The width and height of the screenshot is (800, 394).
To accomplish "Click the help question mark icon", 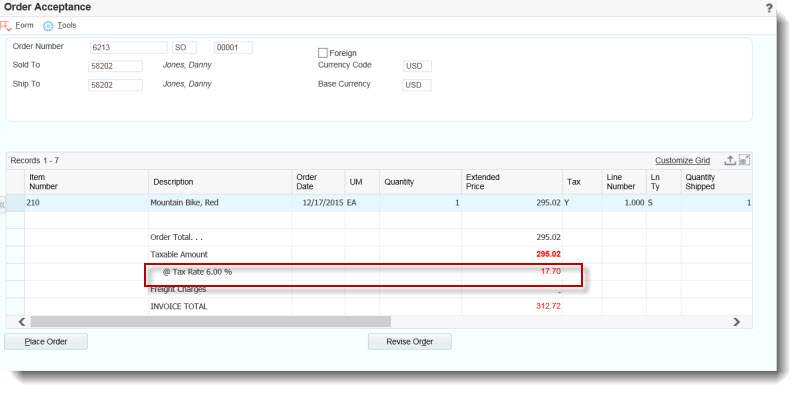I will point(769,8).
